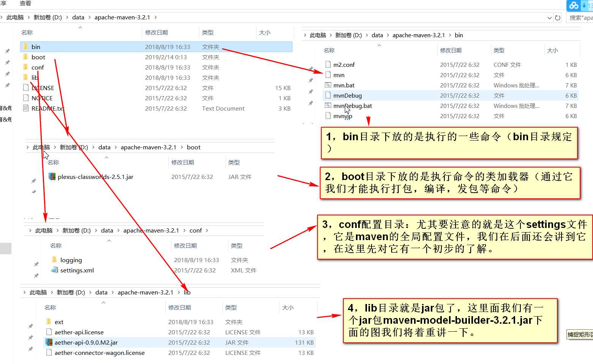Click the search box 搜索"apa
This screenshot has width=593, height=364.
[x=579, y=17]
